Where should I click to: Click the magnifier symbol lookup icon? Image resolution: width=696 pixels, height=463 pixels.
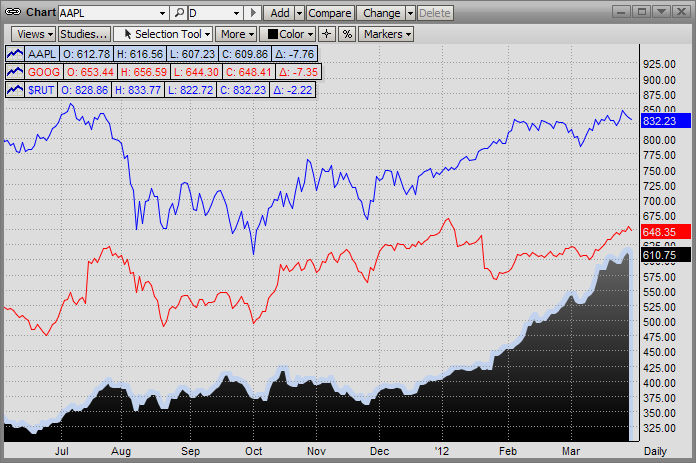click(179, 13)
